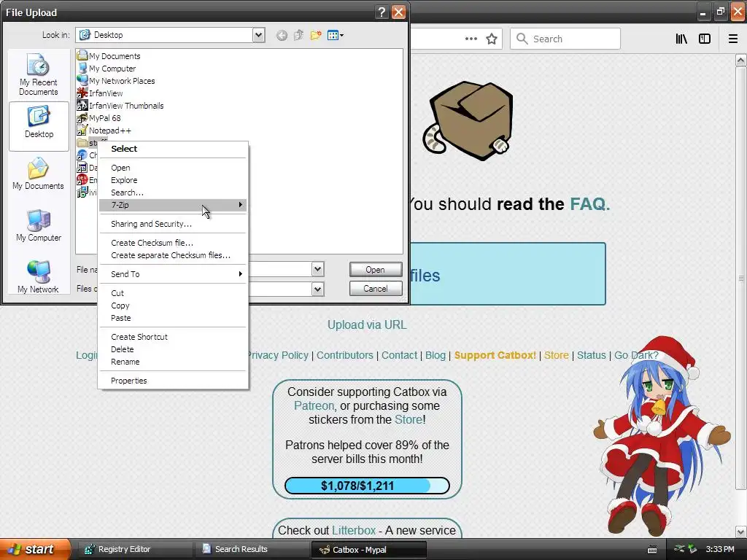Toggle the browser sidebar icon

point(705,39)
